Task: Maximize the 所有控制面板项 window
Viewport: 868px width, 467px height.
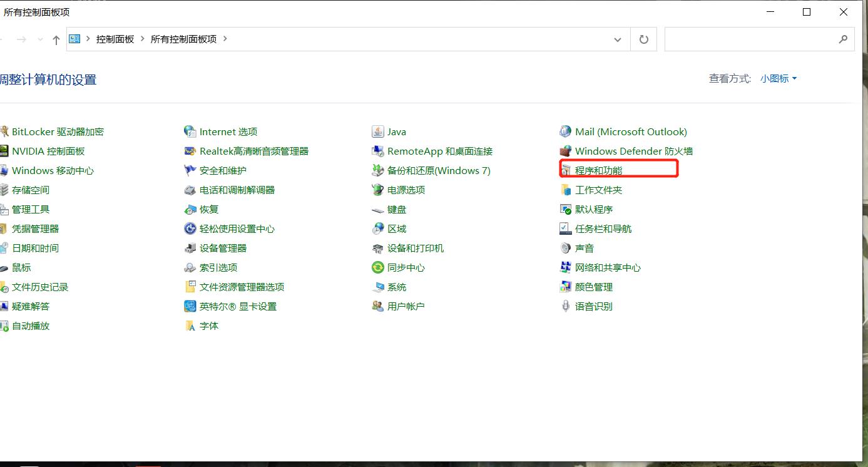Action: point(807,12)
